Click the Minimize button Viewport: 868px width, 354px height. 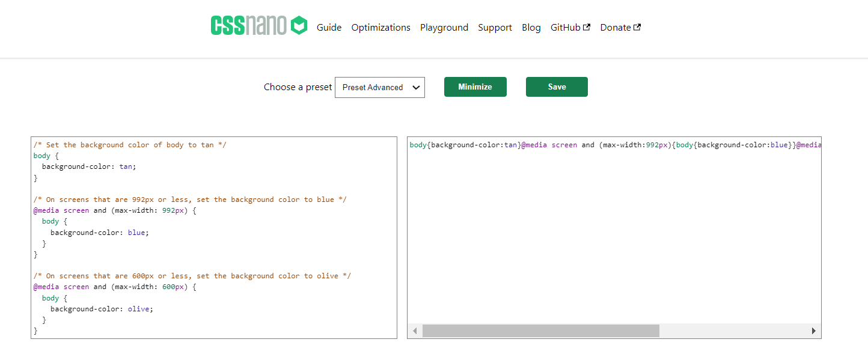point(475,87)
